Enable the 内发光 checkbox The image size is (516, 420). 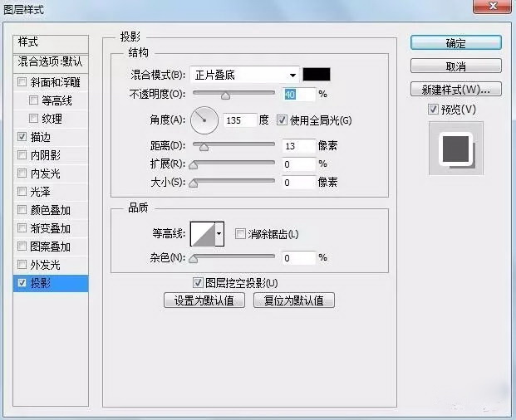(x=22, y=173)
